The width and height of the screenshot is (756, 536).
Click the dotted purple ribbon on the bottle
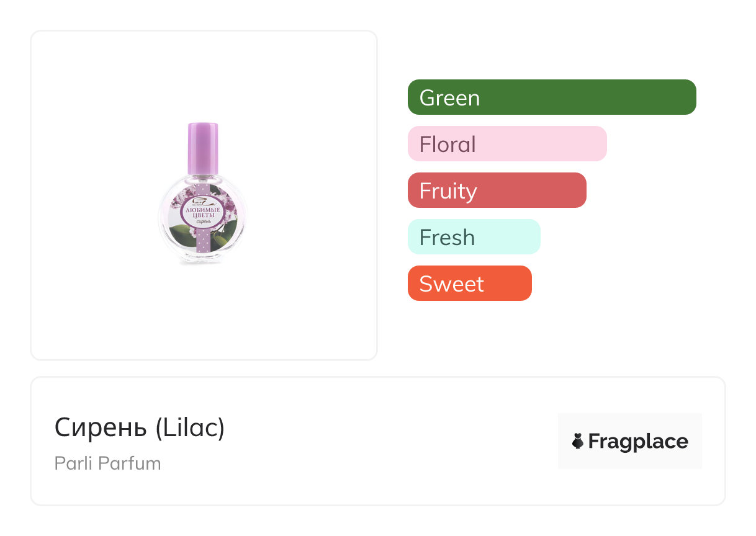[x=203, y=243]
